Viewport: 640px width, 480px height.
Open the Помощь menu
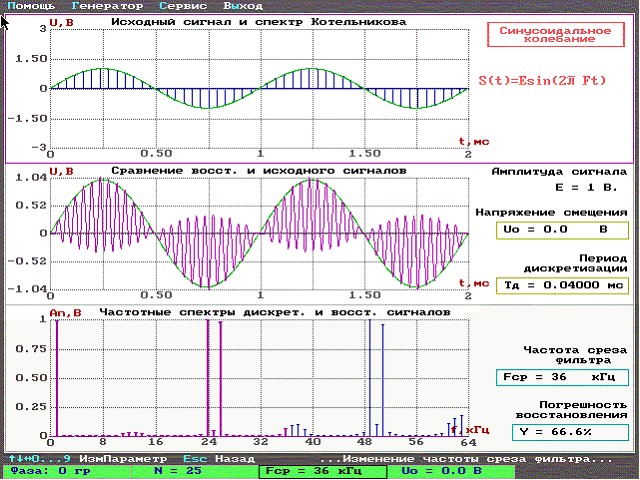click(30, 6)
